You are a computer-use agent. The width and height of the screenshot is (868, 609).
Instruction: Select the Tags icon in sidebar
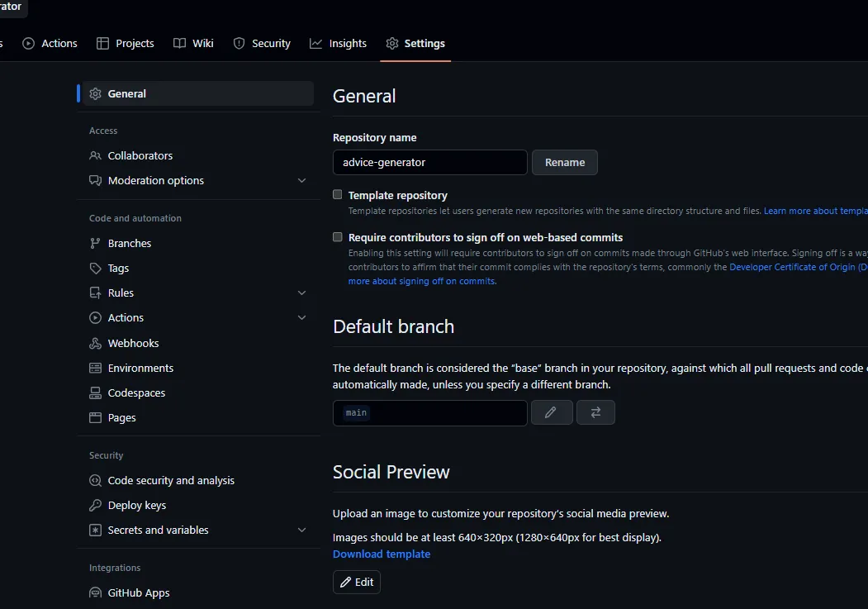[x=96, y=268]
